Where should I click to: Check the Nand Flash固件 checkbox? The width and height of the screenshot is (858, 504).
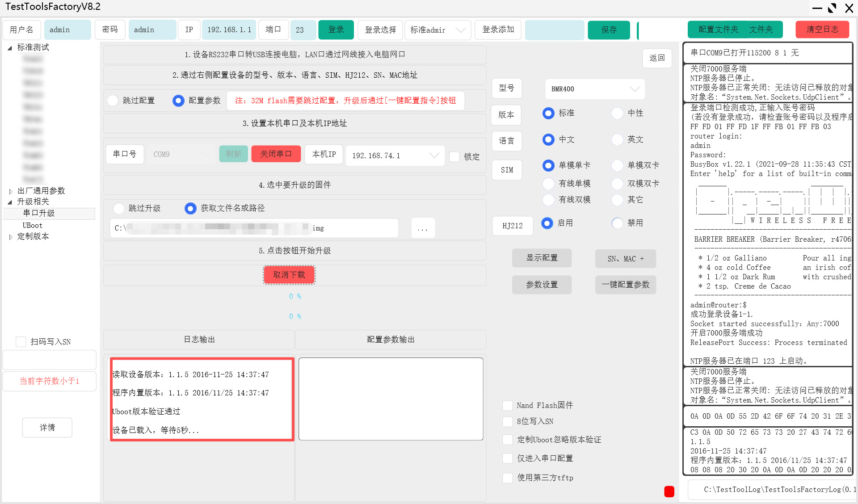pyautogui.click(x=508, y=405)
